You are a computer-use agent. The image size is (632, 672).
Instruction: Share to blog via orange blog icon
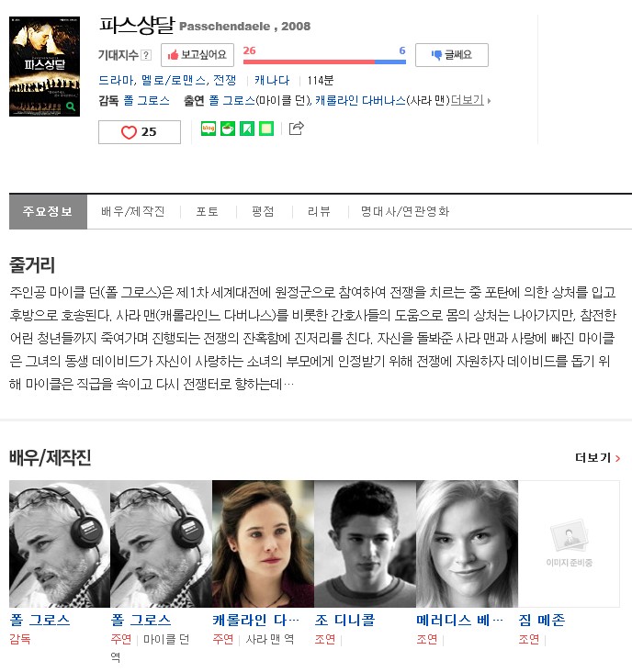coord(209,129)
